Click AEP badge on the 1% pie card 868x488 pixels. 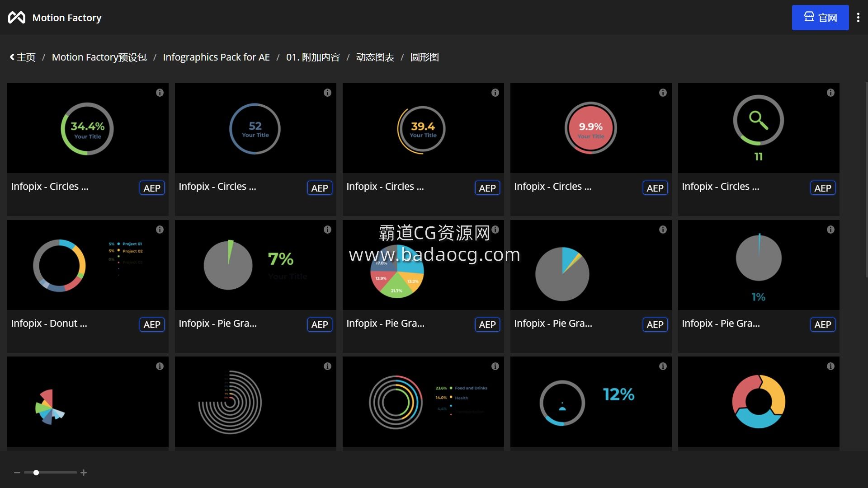pyautogui.click(x=823, y=324)
